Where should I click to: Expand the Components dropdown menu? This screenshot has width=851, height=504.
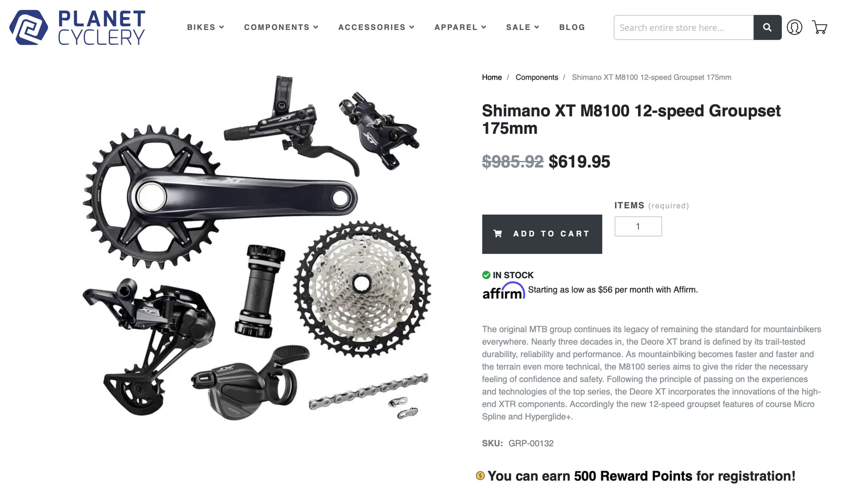point(281,27)
